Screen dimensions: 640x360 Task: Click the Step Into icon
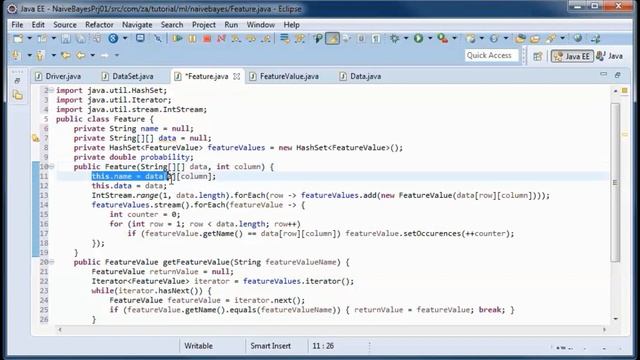point(236,39)
